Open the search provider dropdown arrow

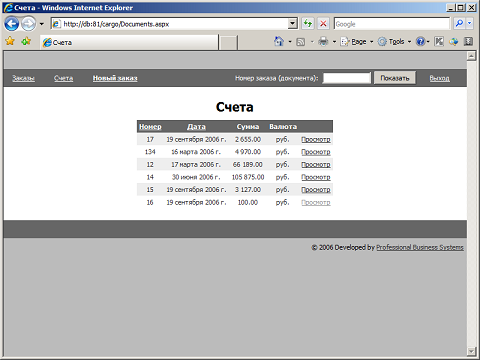tap(469, 24)
